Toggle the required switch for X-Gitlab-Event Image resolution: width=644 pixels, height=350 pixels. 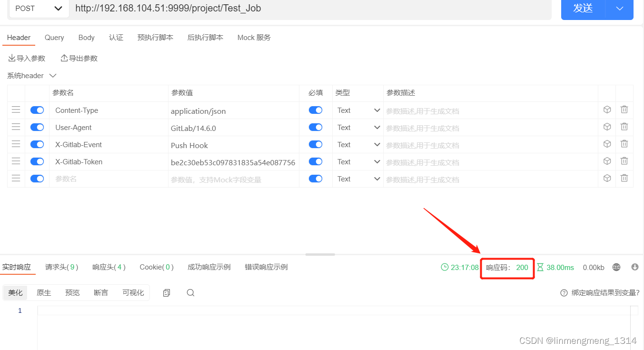[316, 144]
